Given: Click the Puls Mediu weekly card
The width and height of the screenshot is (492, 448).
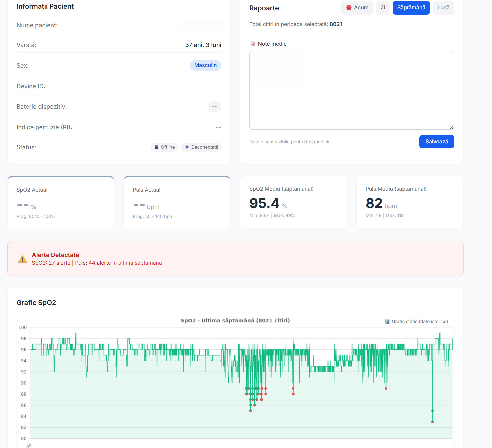Looking at the screenshot, I should [410, 202].
